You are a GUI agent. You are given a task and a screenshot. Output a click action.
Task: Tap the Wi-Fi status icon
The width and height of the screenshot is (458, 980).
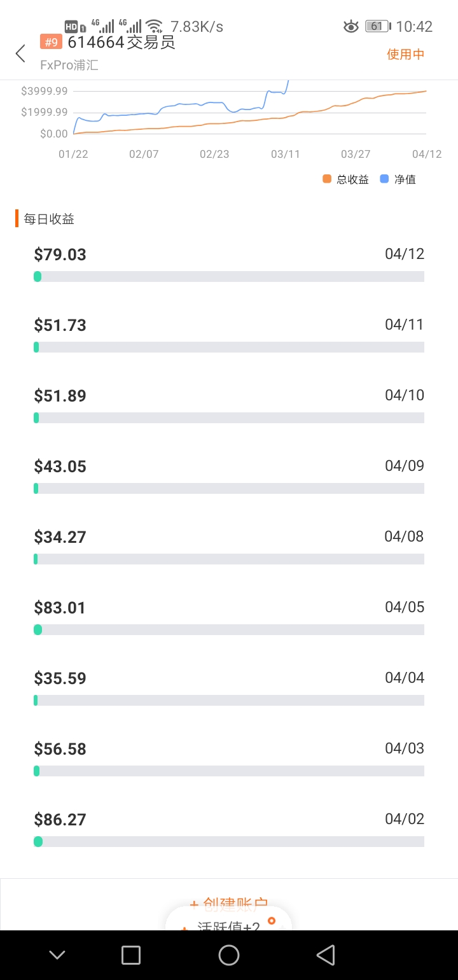[x=154, y=26]
